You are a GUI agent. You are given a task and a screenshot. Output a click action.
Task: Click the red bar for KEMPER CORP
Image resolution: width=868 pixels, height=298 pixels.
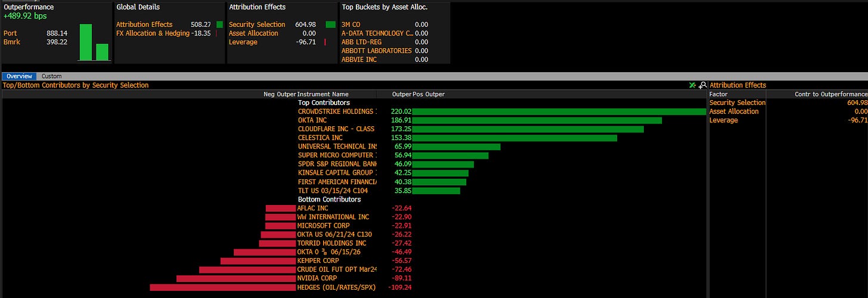258,261
